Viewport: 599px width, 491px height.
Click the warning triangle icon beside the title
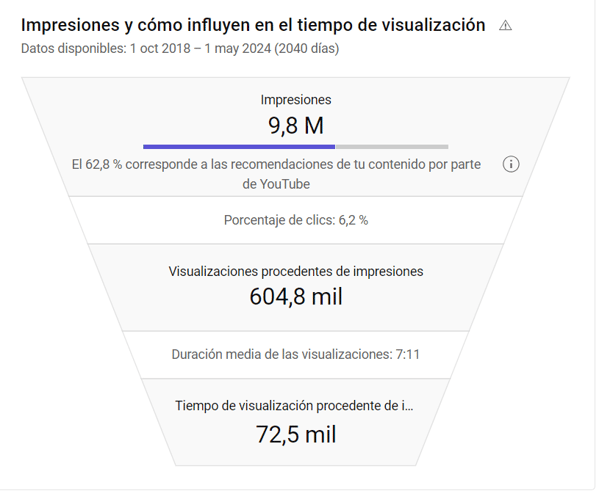tap(505, 26)
